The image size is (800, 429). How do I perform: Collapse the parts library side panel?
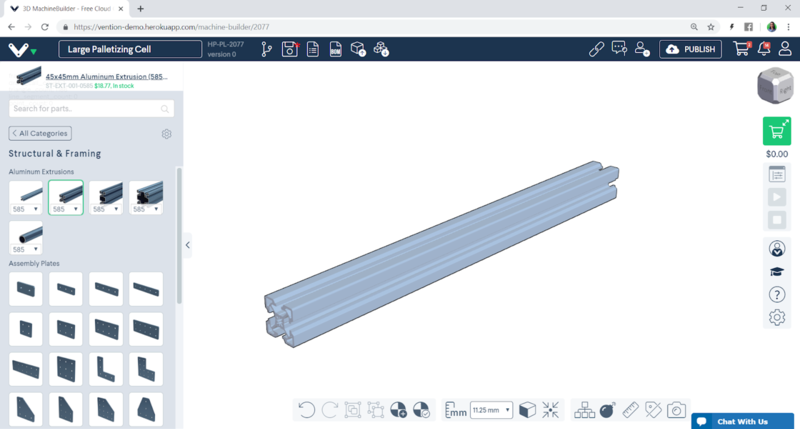tap(187, 245)
